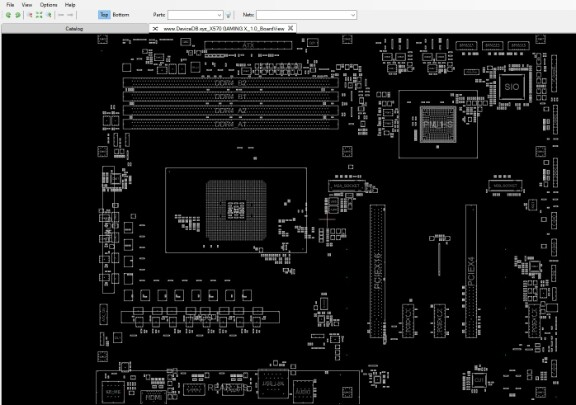Click the first grey arrow toolbar icon

pos(61,15)
